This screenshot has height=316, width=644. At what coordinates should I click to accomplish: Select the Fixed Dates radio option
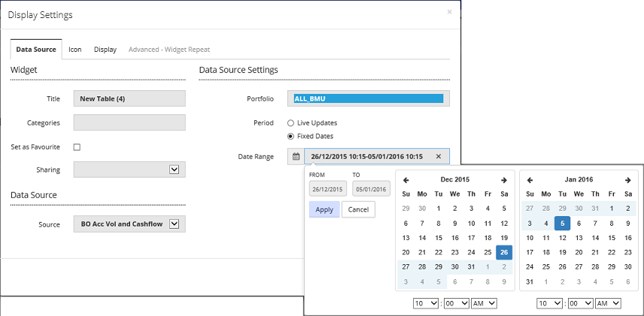[x=291, y=136]
